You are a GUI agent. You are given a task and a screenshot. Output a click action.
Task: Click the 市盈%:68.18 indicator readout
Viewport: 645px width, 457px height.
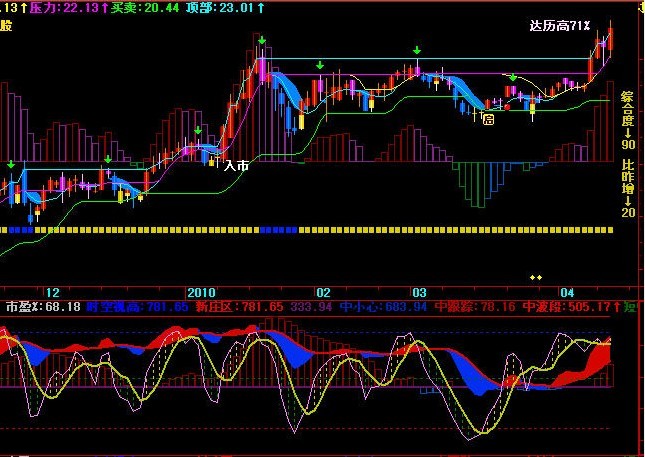point(43,306)
